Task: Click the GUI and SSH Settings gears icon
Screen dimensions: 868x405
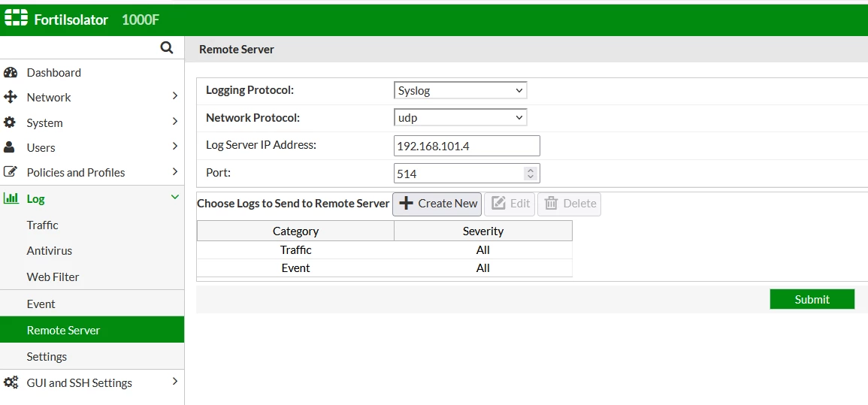Action: coord(11,382)
